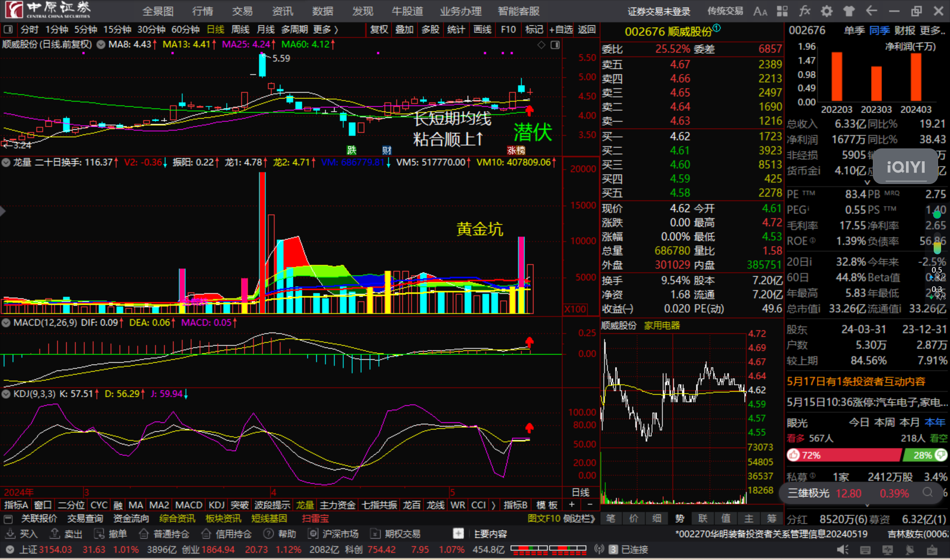The image size is (950, 560).
Task: Click the font size Aa icon
Action: tap(760, 11)
